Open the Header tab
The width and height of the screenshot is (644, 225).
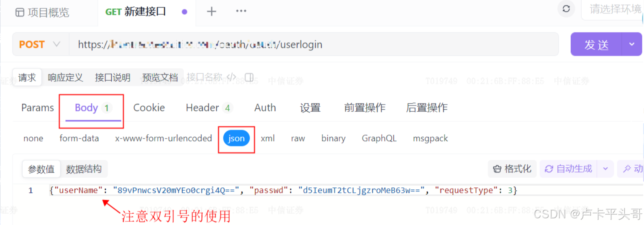[x=209, y=108]
